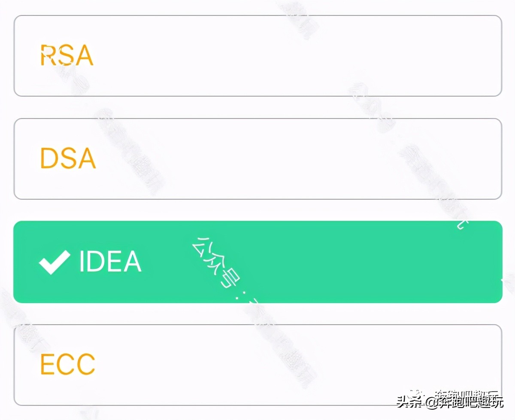The width and height of the screenshot is (515, 420).
Task: Click the letter R of RSA
Action: pos(48,55)
